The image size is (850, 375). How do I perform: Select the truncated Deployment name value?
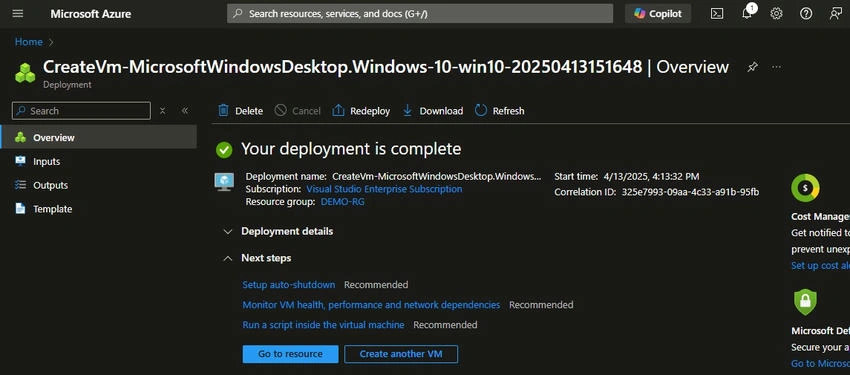click(436, 177)
